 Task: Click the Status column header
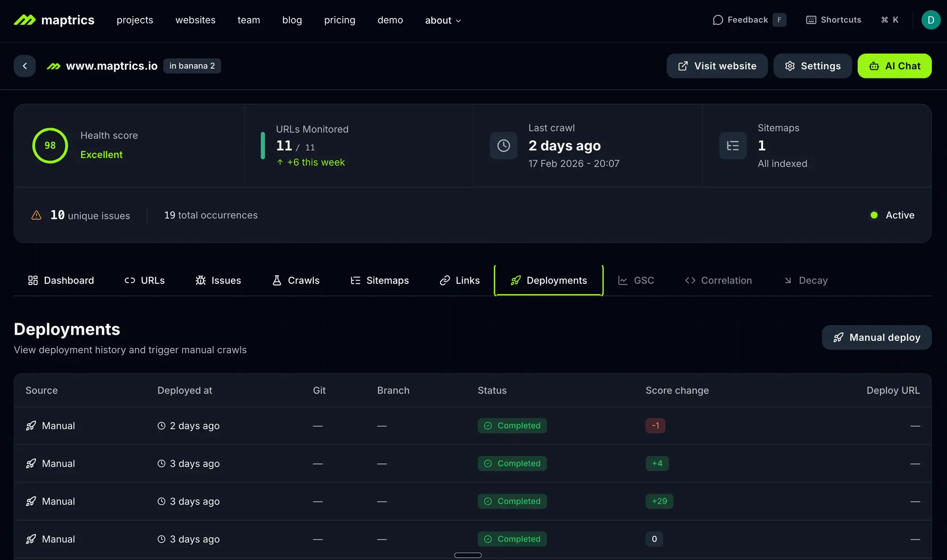(492, 390)
